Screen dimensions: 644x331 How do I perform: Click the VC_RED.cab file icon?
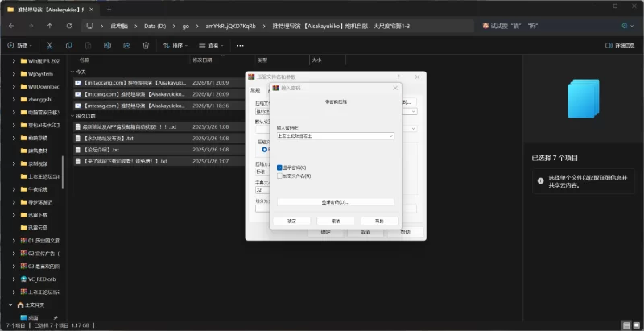24,279
